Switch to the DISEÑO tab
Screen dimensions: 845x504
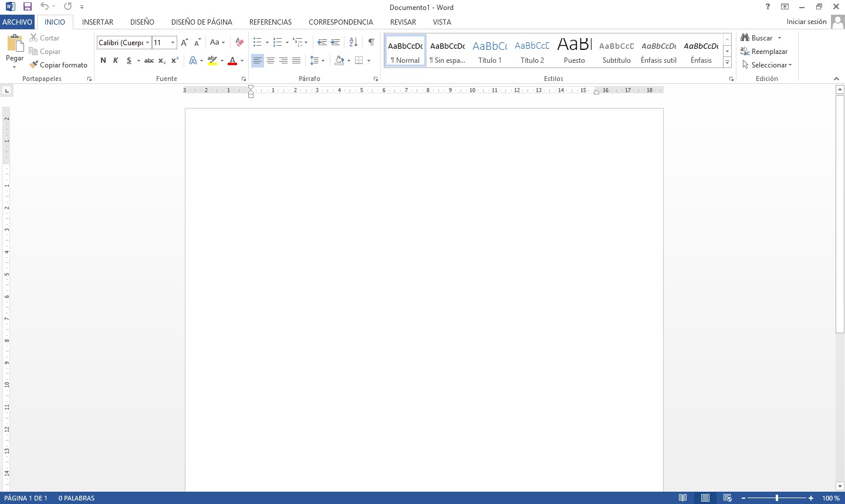[x=142, y=22]
